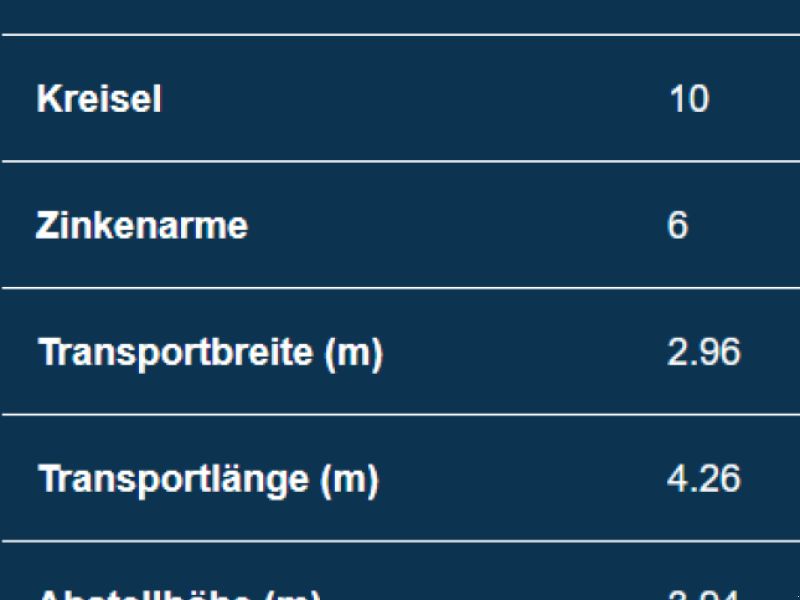This screenshot has width=800, height=600.
Task: Click the (m) unit after Transportbreite
Action: (x=354, y=354)
